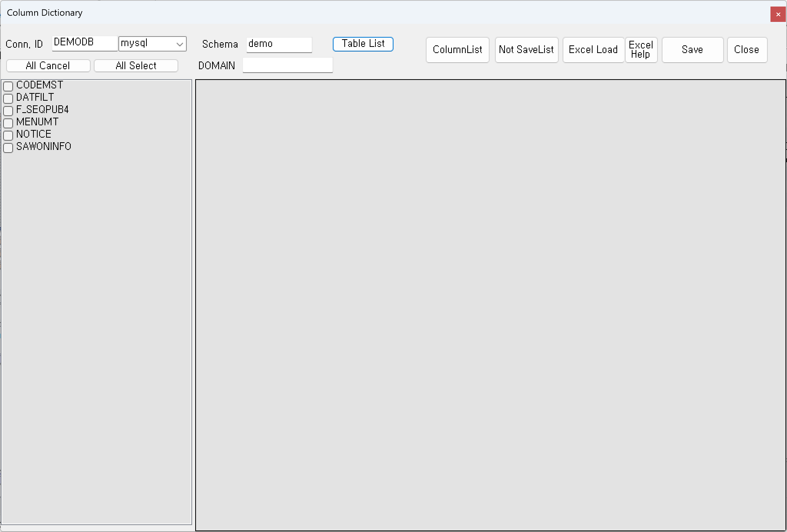Click into the Schema text field

point(279,44)
